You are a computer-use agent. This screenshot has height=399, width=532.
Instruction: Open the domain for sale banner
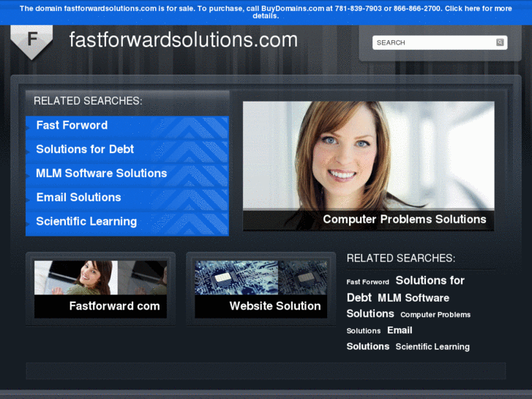[x=266, y=12]
